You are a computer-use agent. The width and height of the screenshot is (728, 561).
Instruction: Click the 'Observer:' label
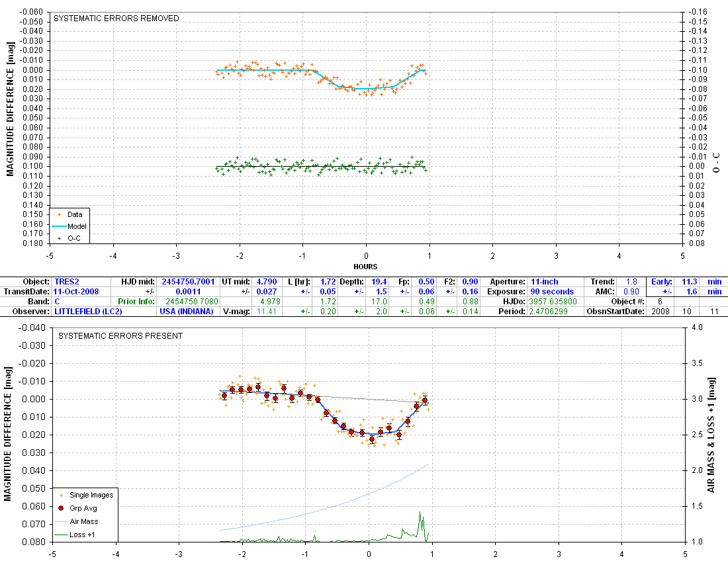[x=31, y=312]
